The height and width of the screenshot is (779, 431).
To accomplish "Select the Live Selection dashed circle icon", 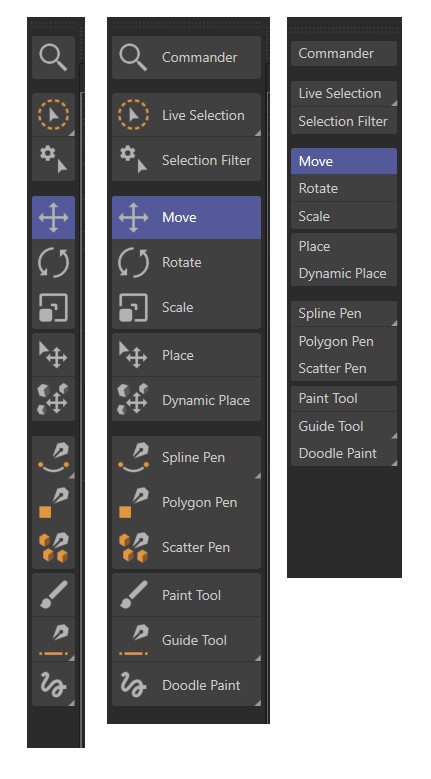I will tap(54, 115).
